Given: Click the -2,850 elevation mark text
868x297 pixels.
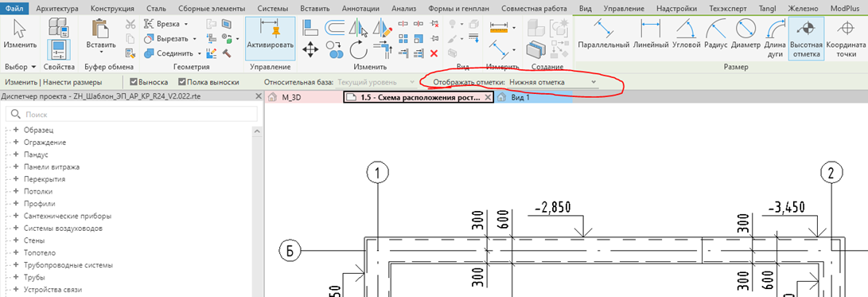Looking at the screenshot, I should 552,208.
